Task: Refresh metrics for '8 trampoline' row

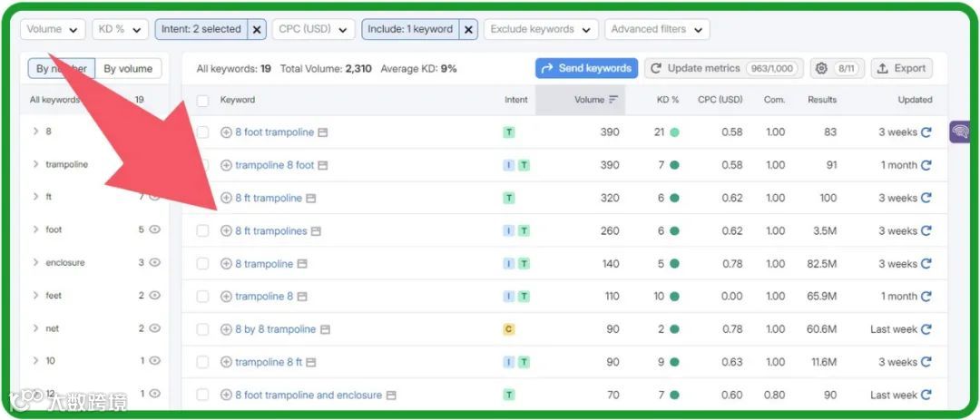Action: (926, 264)
